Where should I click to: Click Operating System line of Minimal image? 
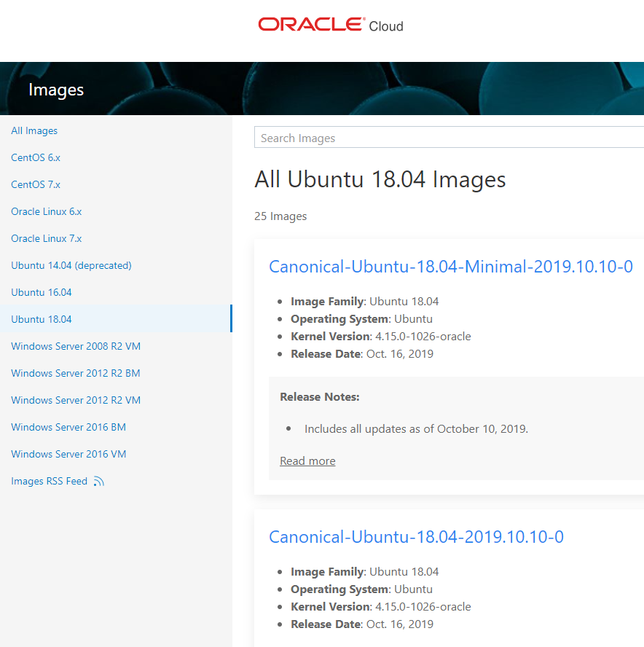tap(362, 319)
